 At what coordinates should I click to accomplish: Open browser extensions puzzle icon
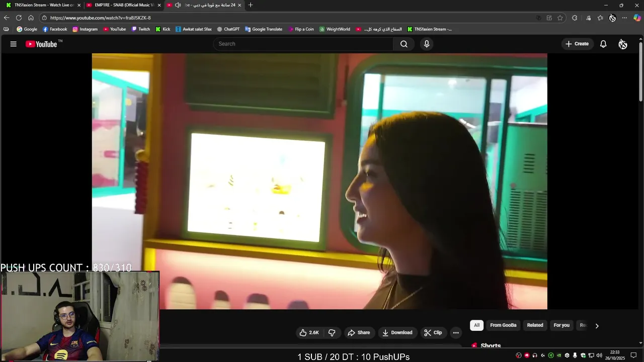pyautogui.click(x=575, y=18)
